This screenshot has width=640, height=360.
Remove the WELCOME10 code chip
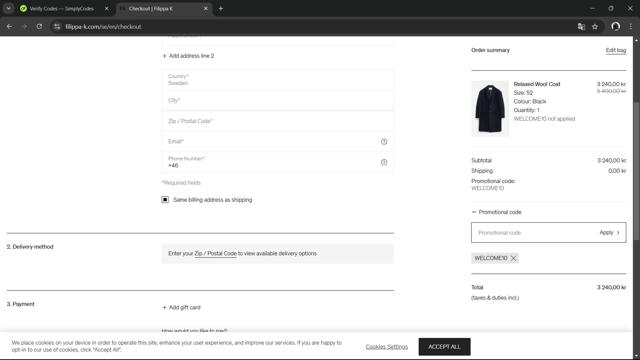pyautogui.click(x=513, y=258)
